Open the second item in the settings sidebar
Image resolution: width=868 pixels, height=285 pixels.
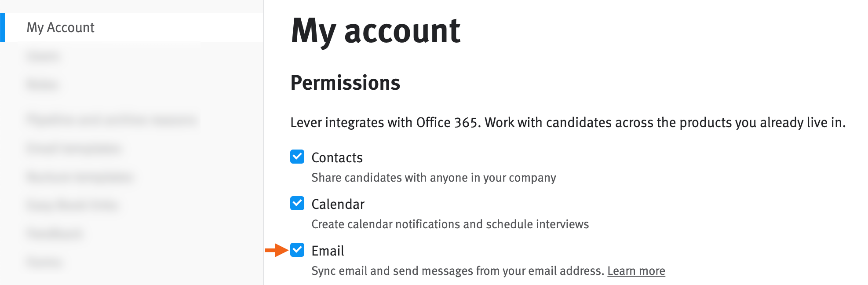click(43, 56)
